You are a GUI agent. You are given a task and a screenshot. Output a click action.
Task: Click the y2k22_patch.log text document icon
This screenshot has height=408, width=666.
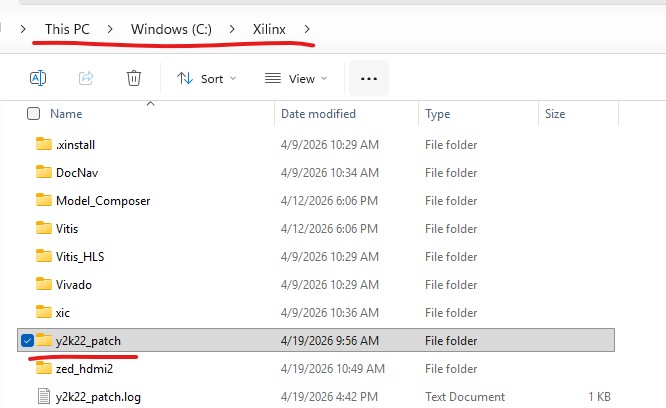tap(43, 397)
